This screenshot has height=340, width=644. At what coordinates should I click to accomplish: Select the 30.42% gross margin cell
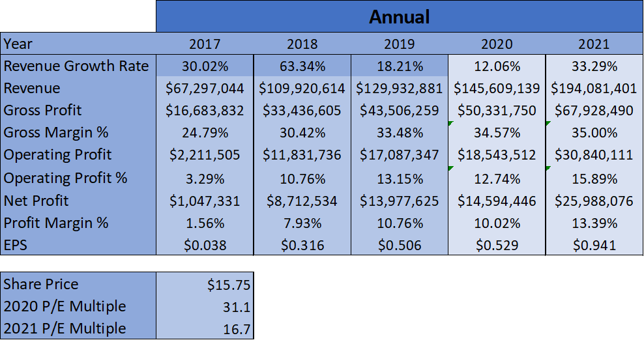pyautogui.click(x=302, y=132)
